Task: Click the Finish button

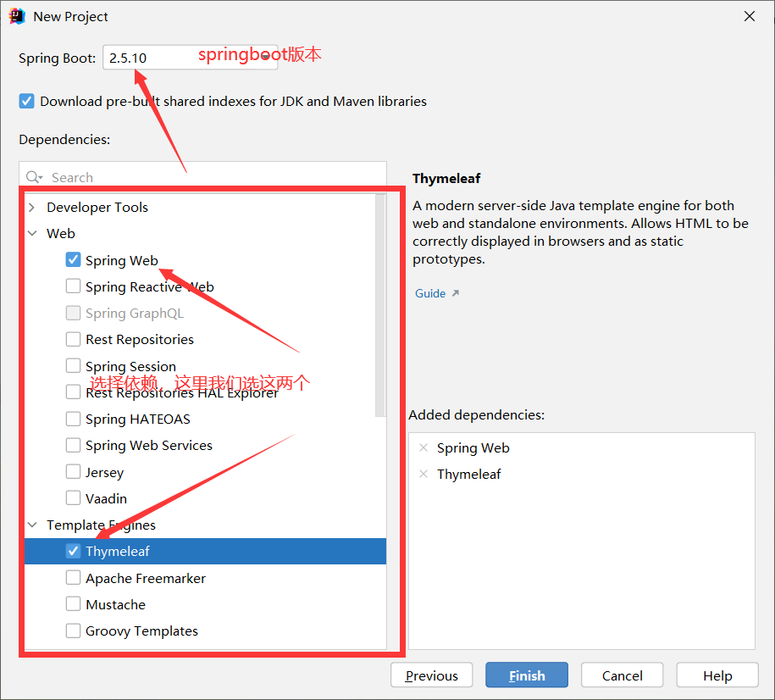Action: pos(527,675)
